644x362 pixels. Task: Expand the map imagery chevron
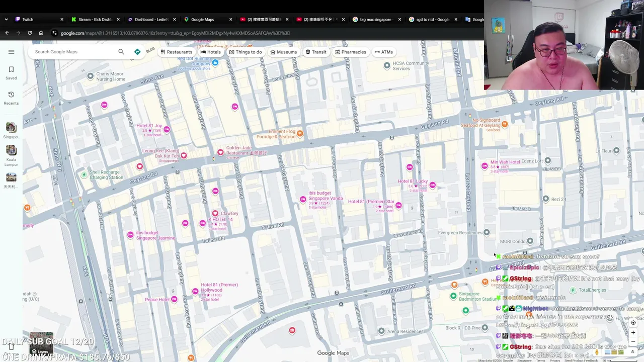point(633,352)
